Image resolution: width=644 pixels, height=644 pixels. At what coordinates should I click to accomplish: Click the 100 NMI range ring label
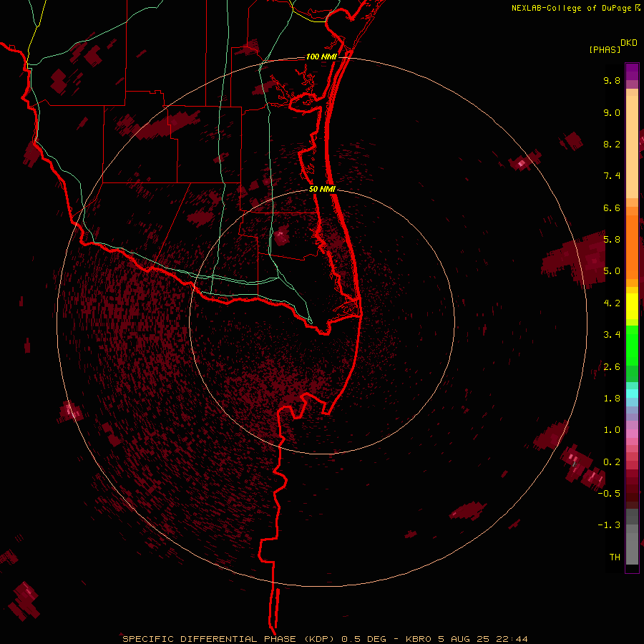tap(321, 57)
